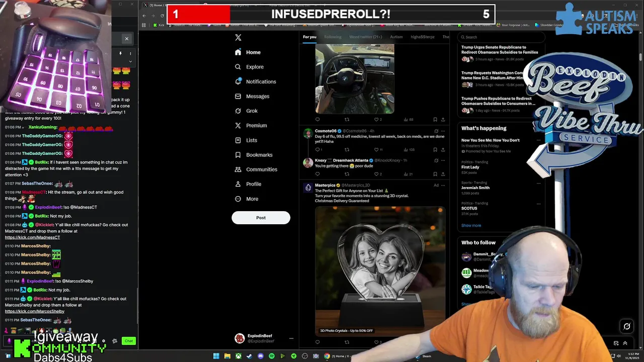Open the 3D Photo Crystals ad image

[380, 270]
